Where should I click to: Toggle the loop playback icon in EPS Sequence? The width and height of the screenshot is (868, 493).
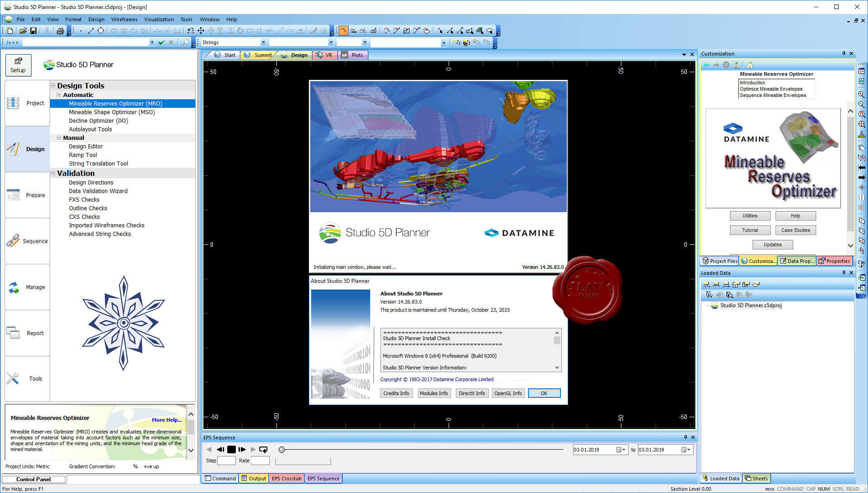click(x=263, y=450)
